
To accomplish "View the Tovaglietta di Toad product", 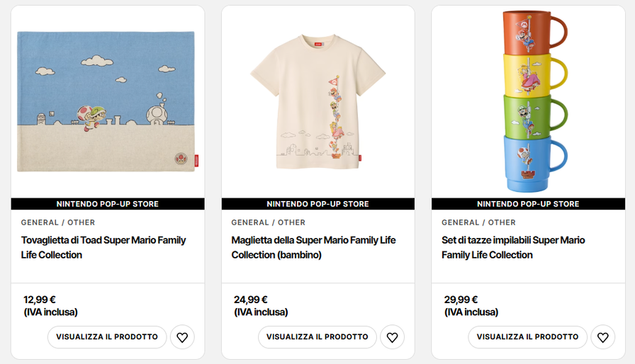I will tap(107, 337).
